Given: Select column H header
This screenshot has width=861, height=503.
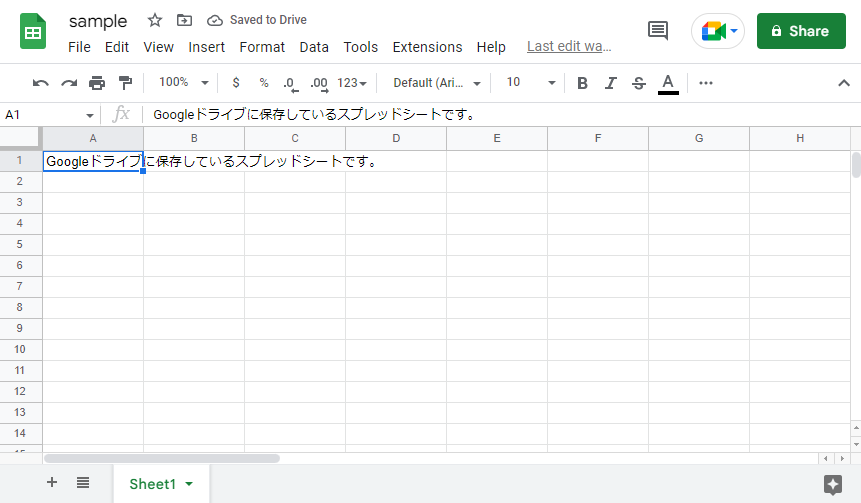Looking at the screenshot, I should (x=800, y=138).
